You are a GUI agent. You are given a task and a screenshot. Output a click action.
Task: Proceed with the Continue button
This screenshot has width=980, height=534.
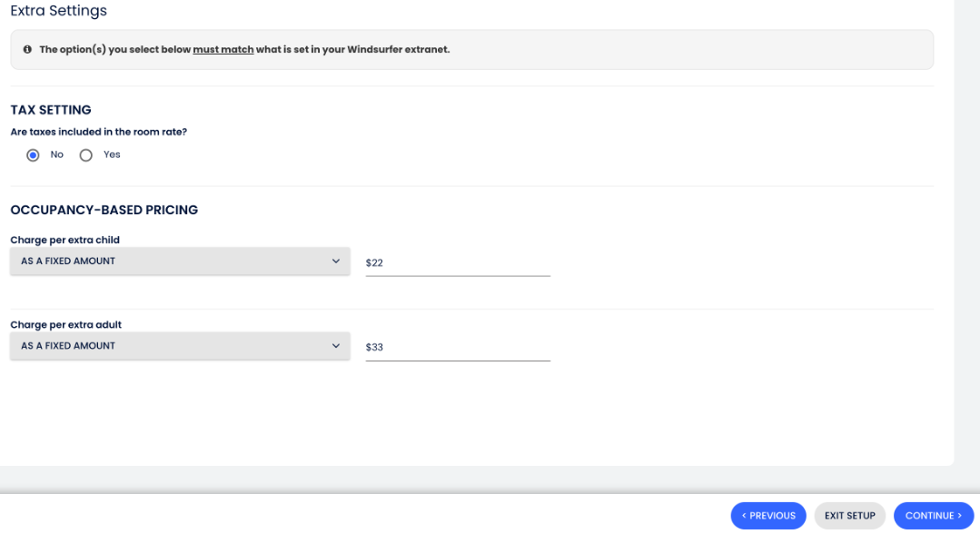934,516
